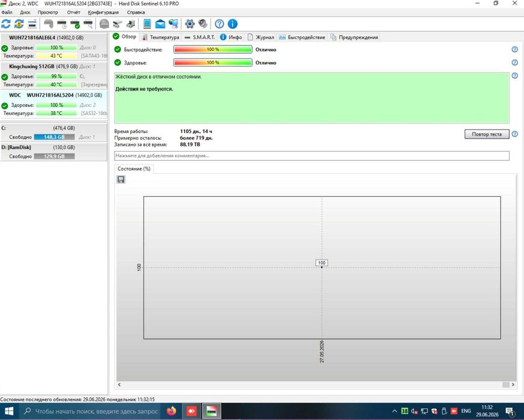The image size is (524, 420).
Task: Click the 38 °C temperature bar of WDC disk
Action: point(56,113)
